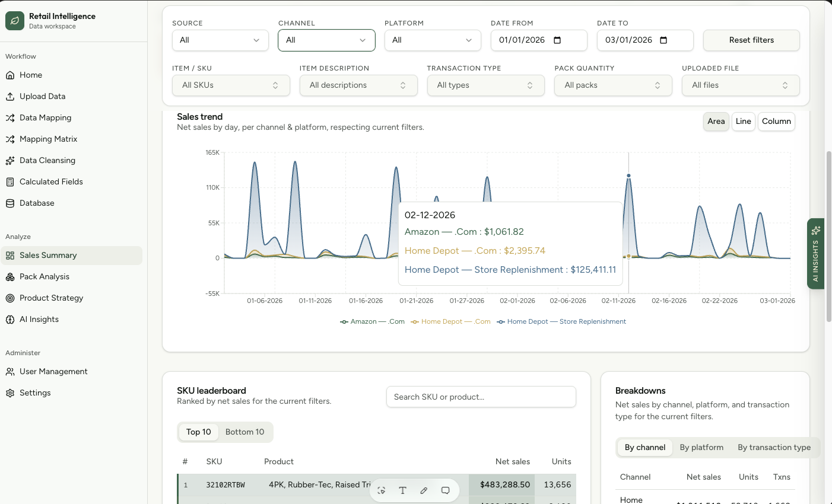Expand the All types transaction selector
Viewport: 832px width, 504px height.
(x=486, y=85)
